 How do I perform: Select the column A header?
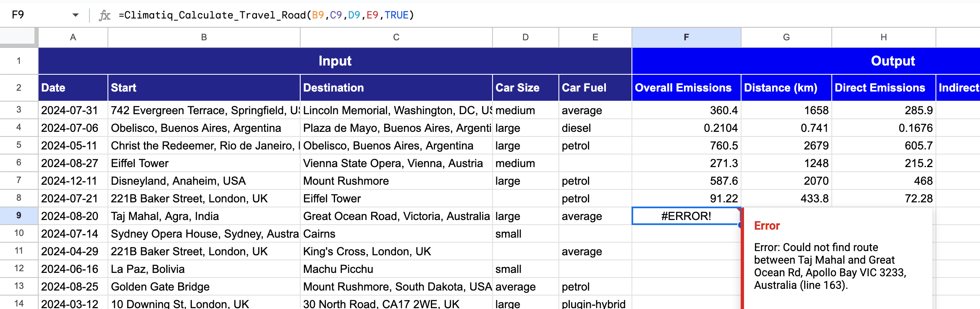click(x=73, y=37)
